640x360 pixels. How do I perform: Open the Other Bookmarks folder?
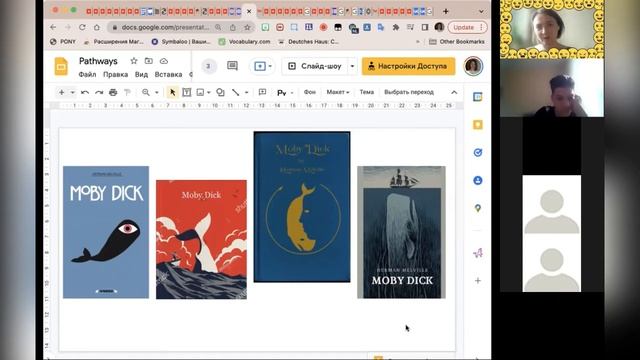coord(457,42)
